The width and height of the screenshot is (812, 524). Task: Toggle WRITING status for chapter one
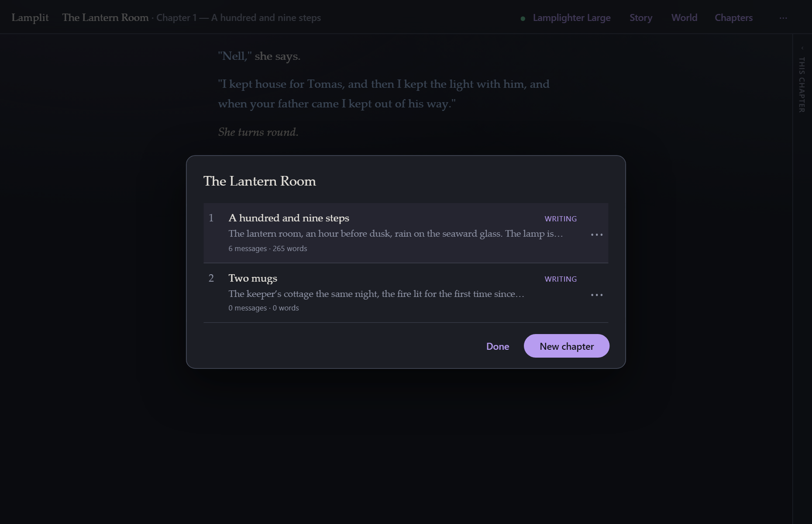(x=561, y=219)
